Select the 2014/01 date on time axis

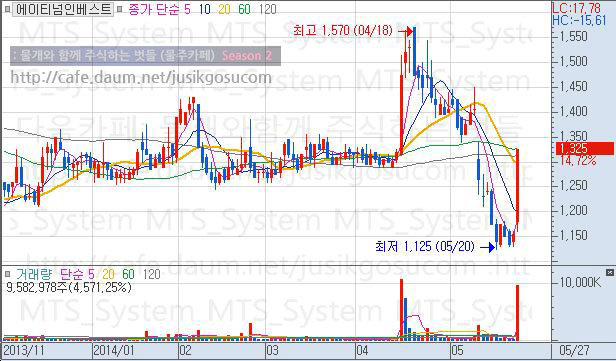(113, 350)
